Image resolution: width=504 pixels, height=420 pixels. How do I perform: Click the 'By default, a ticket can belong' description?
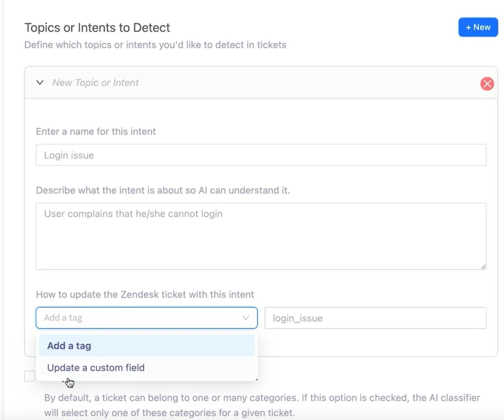[262, 405]
